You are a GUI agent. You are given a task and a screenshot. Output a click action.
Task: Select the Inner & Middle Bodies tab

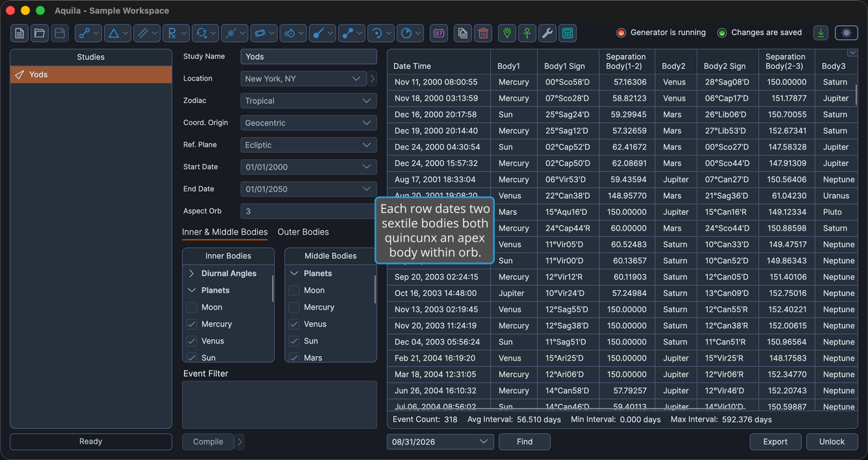[225, 232]
